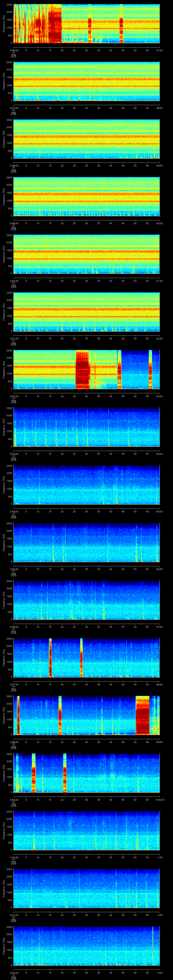Click 'Frequency (Hz)' label of the 4:02 spectrogram
The image size is (173, 980).
(4, 946)
